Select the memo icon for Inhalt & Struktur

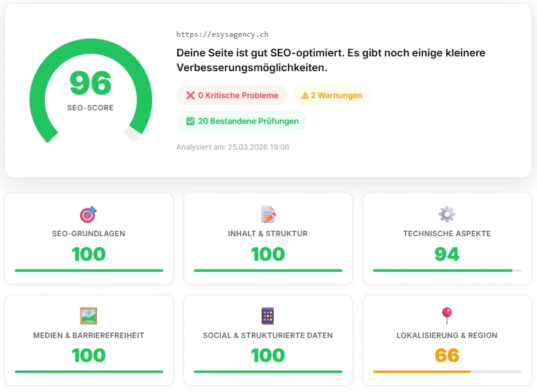[268, 214]
